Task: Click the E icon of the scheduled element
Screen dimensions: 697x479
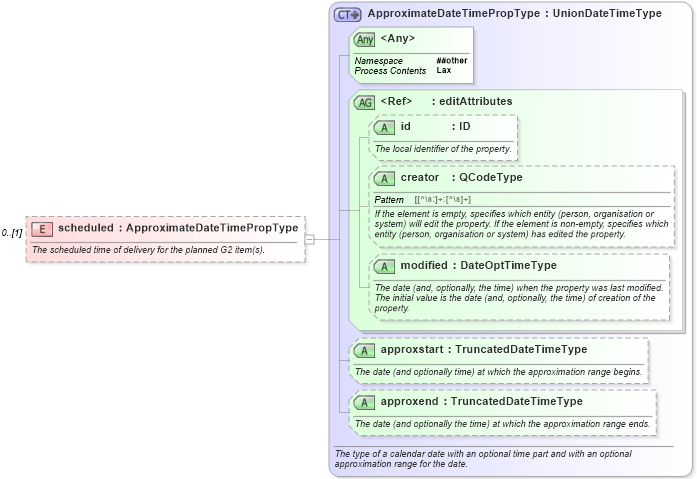Action: 42,229
